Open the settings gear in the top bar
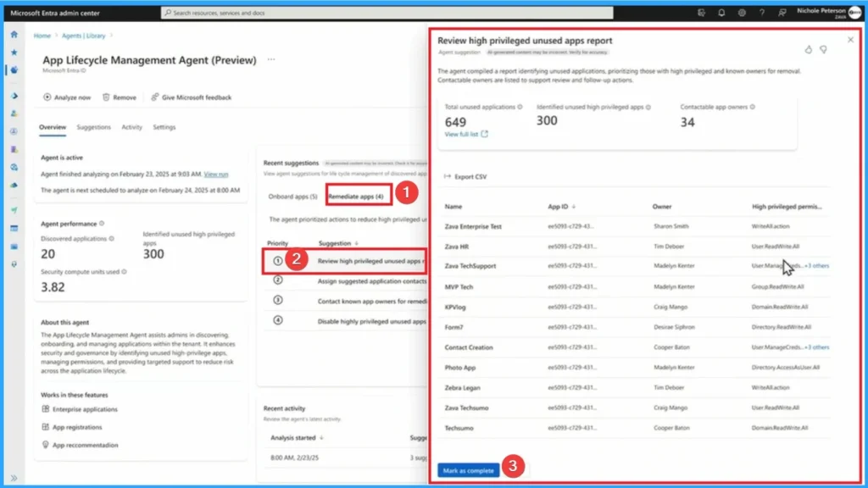Viewport: 868px width, 488px height. point(743,13)
